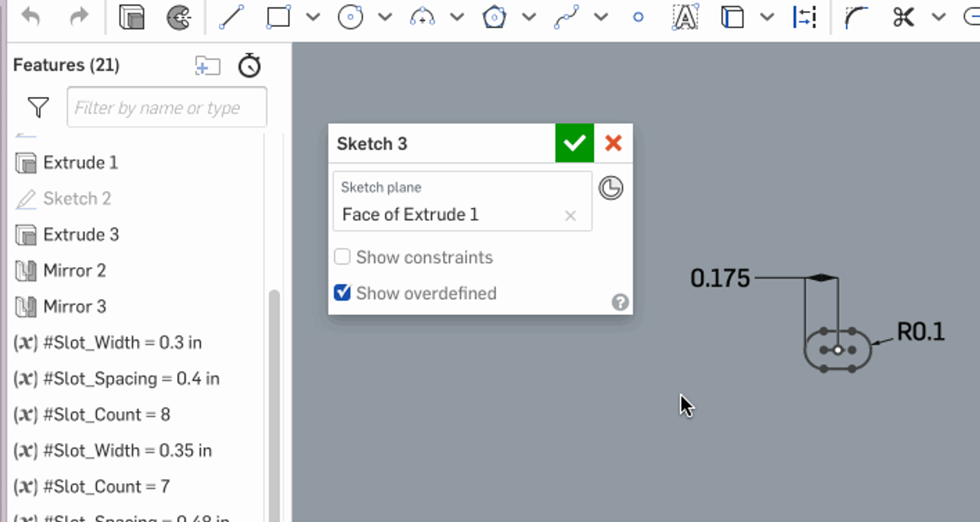Select Mirror 2 in the feature list
Image resolution: width=980 pixels, height=522 pixels.
tap(74, 271)
